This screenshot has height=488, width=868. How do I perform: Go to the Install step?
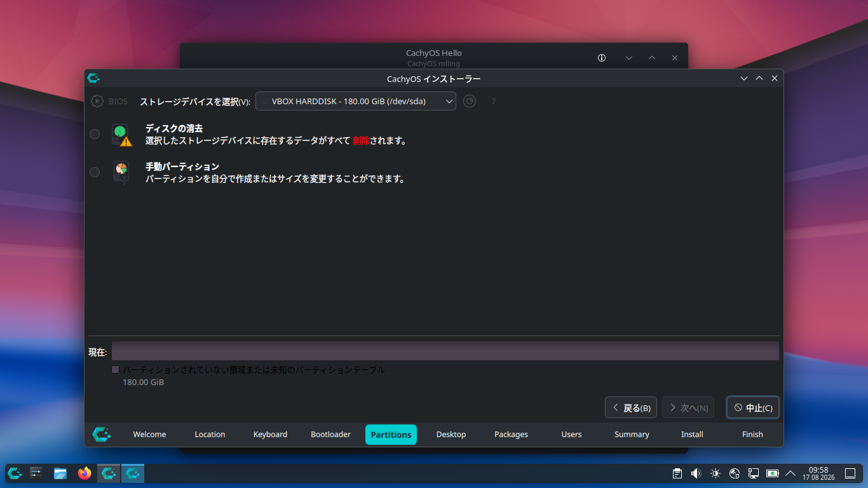point(692,435)
